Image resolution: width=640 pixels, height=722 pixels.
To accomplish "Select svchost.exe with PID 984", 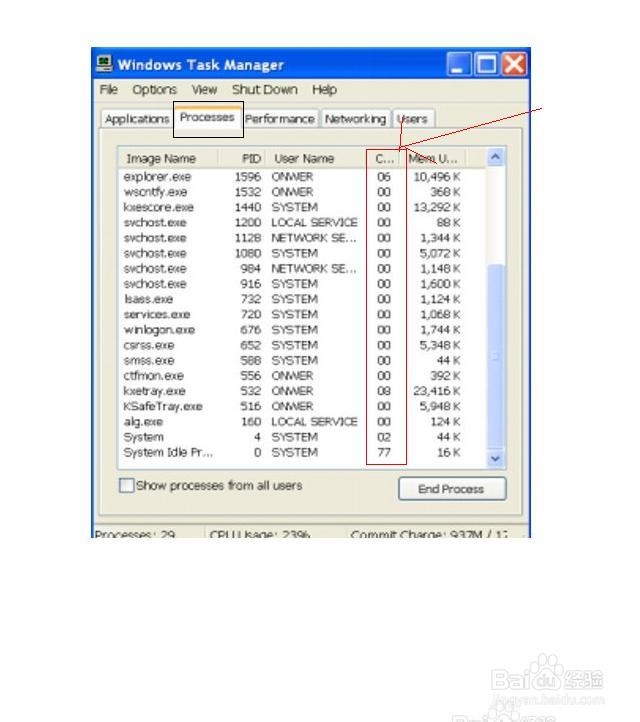I will [302, 268].
